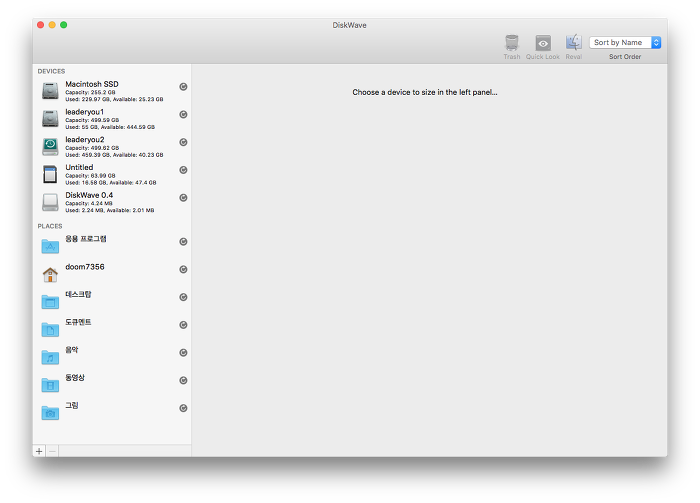Click the refresh arrow for Untitled
700x503 pixels.
point(183,170)
